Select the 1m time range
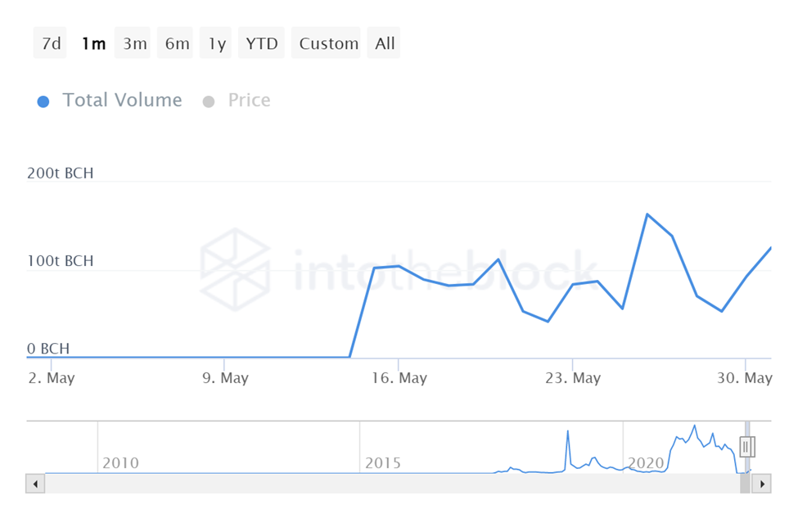The width and height of the screenshot is (798, 532). (x=93, y=43)
